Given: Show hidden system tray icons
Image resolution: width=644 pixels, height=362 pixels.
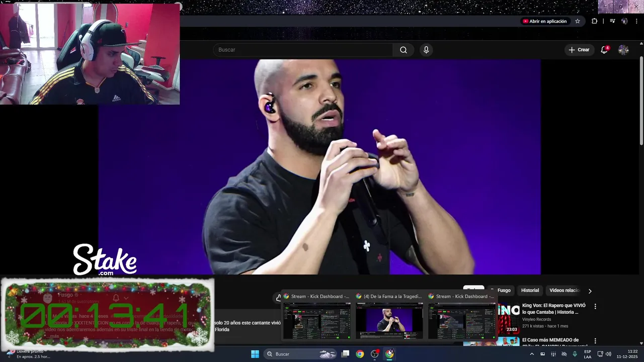Looking at the screenshot, I should pos(532,354).
